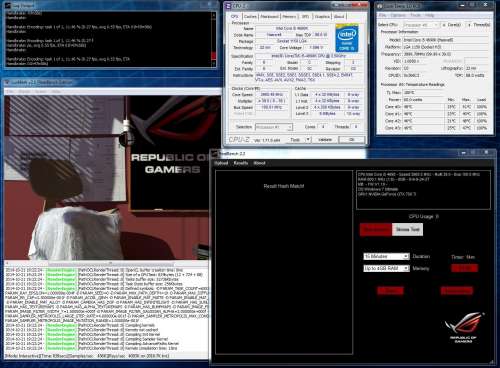
Task: Click the Specification field in CPU-Z
Action: [x=307, y=56]
